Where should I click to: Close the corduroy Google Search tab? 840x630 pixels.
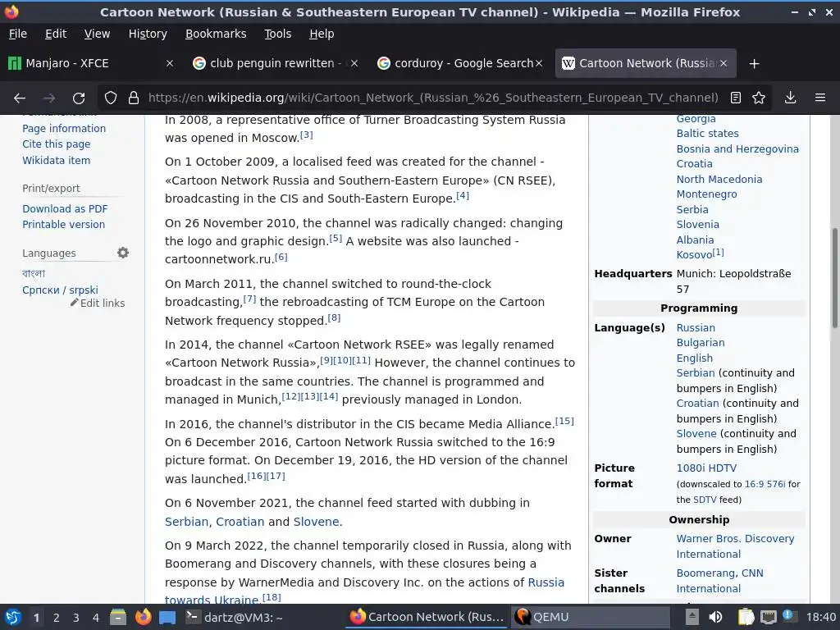click(x=539, y=63)
